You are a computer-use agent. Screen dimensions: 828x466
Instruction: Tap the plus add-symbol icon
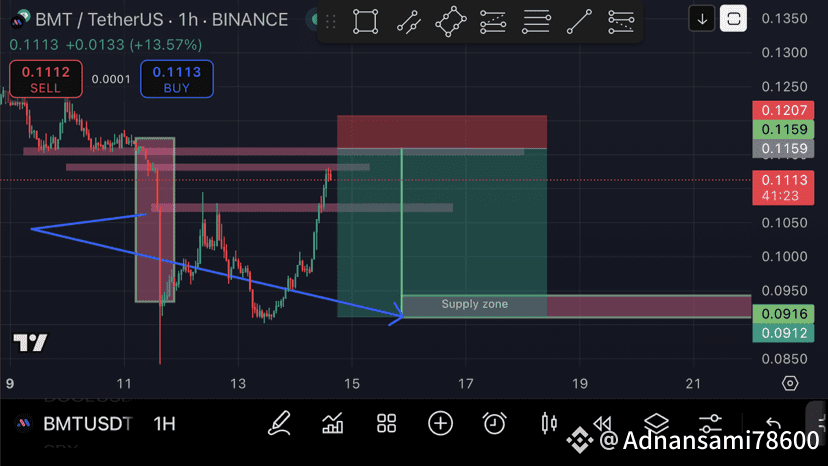coord(440,423)
